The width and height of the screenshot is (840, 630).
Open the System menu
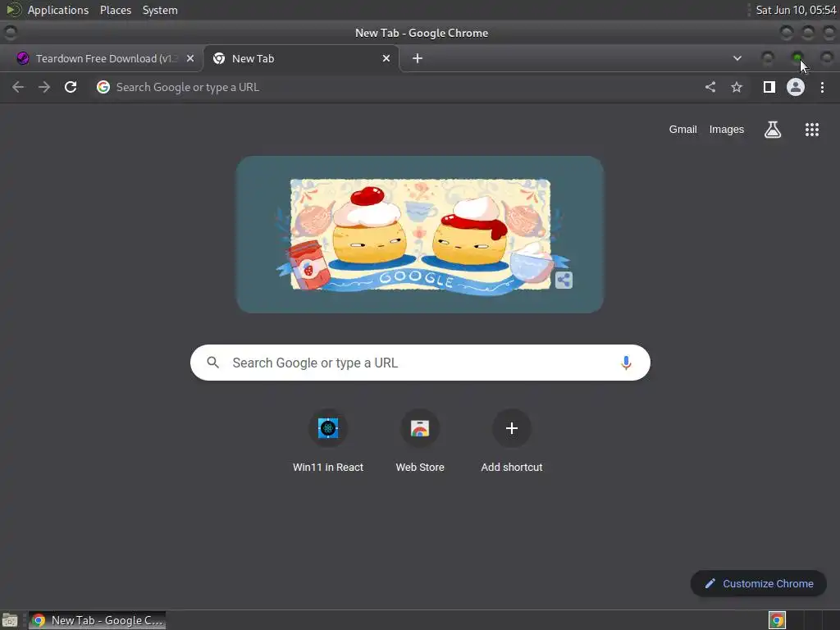coord(160,10)
